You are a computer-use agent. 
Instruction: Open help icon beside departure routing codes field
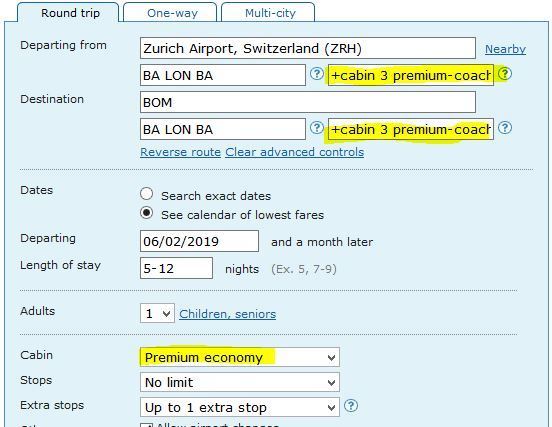tap(317, 74)
